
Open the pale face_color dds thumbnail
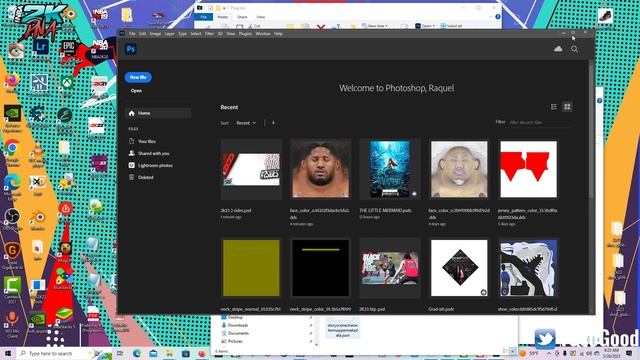point(459,169)
